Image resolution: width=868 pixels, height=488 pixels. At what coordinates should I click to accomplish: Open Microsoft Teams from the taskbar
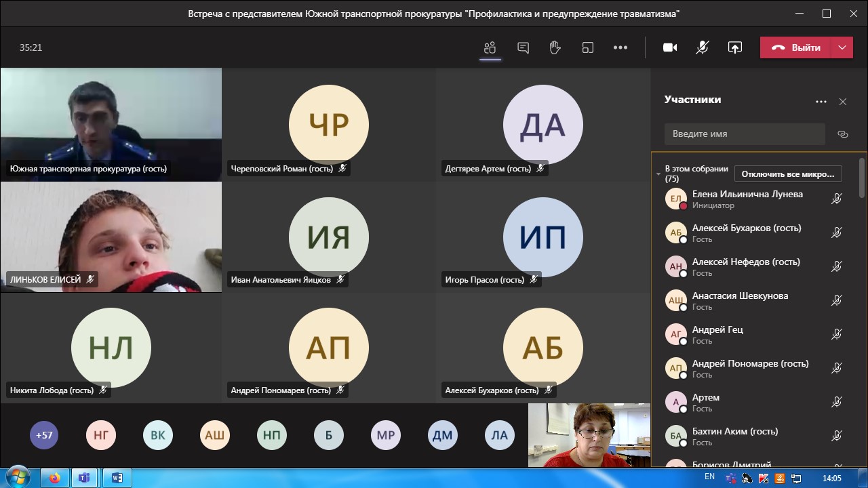[x=84, y=478]
